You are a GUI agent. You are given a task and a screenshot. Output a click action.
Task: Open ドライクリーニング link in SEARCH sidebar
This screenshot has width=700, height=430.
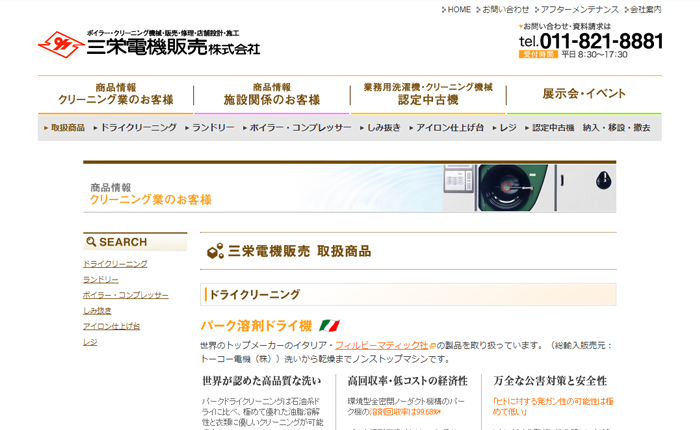(x=115, y=264)
